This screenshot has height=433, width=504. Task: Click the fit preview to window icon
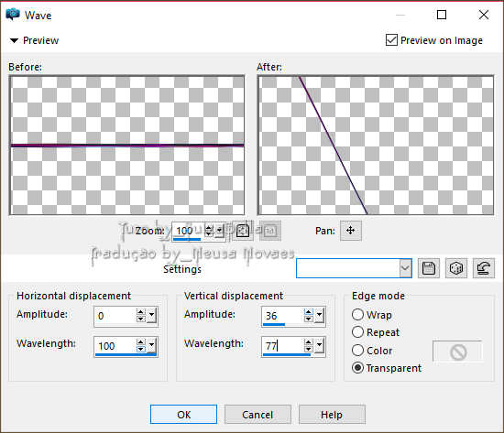click(243, 231)
